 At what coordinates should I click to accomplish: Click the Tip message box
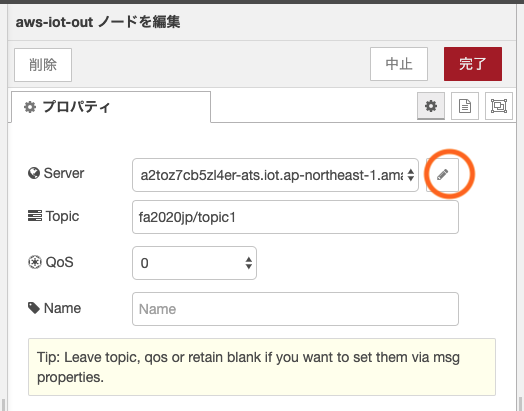point(262,367)
